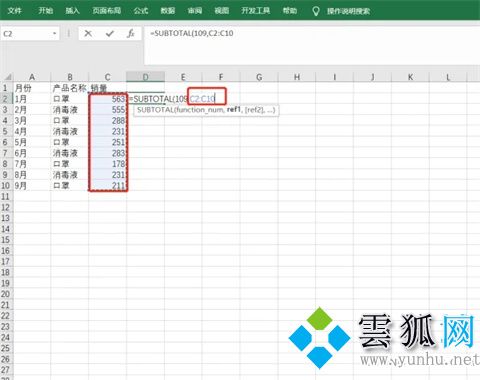Click cell with value 178
The width and height of the screenshot is (480, 380).
(x=107, y=164)
